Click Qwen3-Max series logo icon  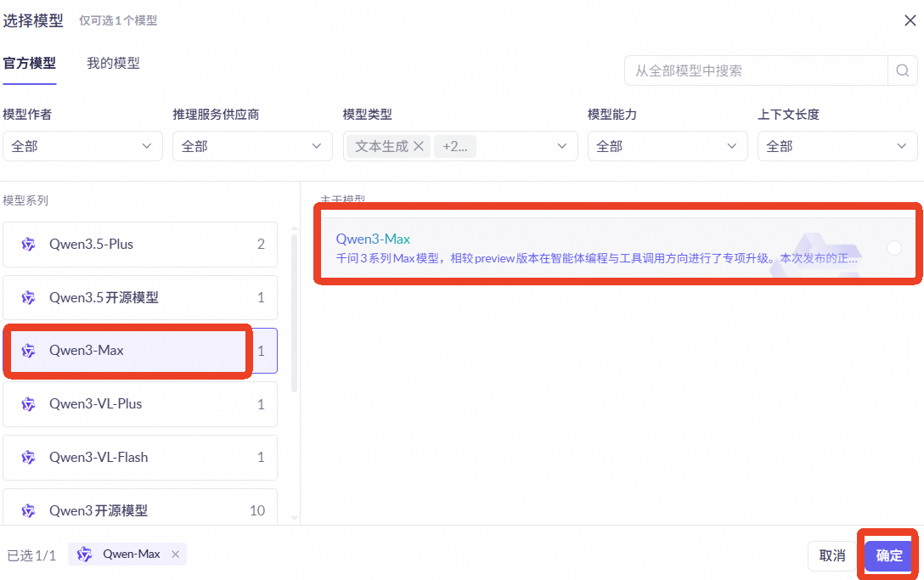[28, 351]
